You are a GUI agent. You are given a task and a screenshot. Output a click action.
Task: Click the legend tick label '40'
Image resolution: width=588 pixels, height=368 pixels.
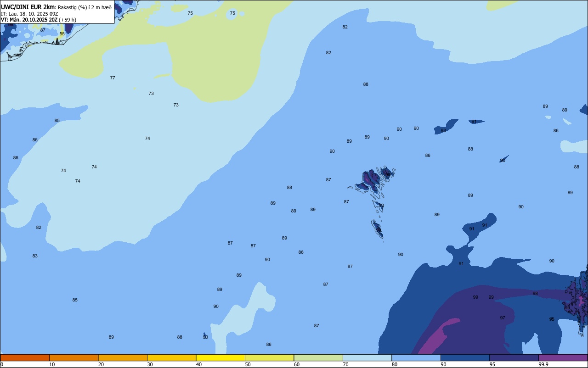[199, 364]
